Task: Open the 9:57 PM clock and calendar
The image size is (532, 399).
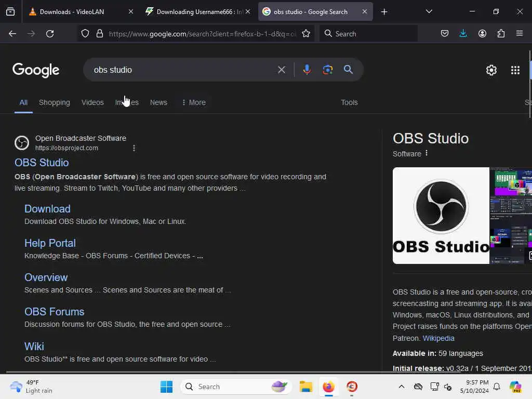Action: click(x=474, y=387)
